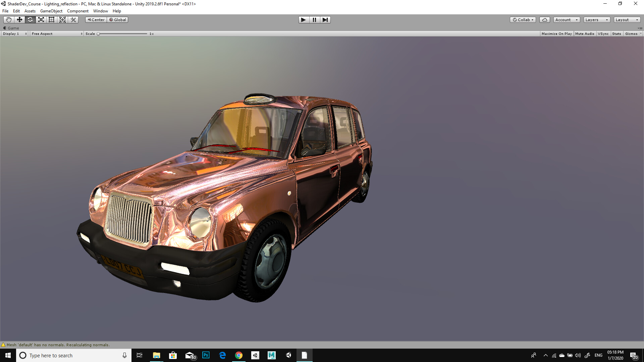Select the Rotate tool

coord(30,20)
